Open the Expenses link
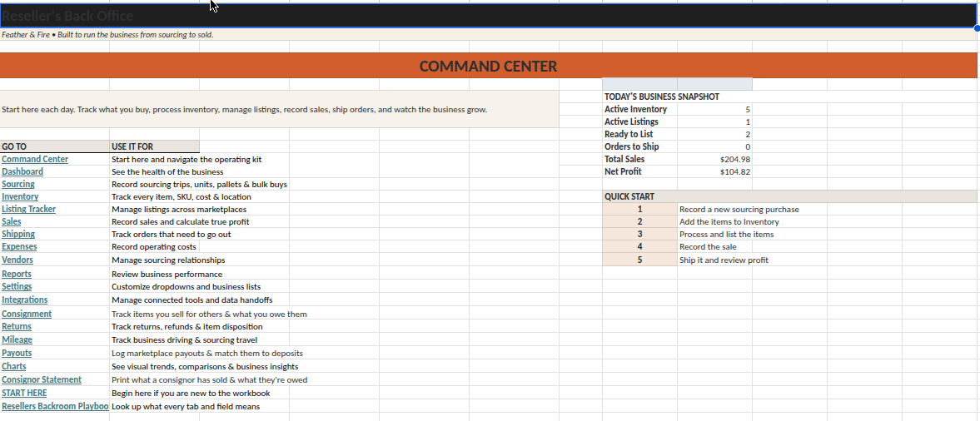Image resolution: width=980 pixels, height=421 pixels. coord(19,247)
